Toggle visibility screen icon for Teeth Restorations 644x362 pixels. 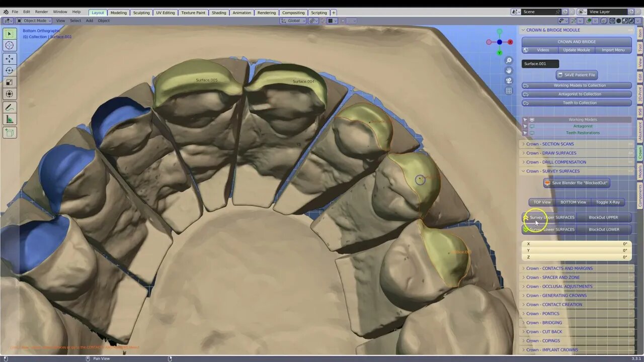(x=532, y=133)
